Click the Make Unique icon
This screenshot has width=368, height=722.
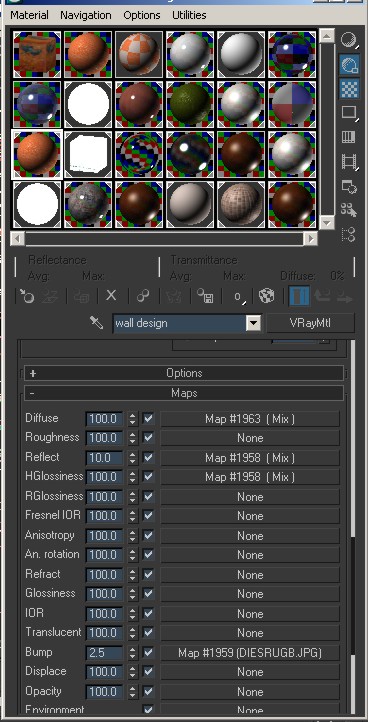[x=173, y=296]
